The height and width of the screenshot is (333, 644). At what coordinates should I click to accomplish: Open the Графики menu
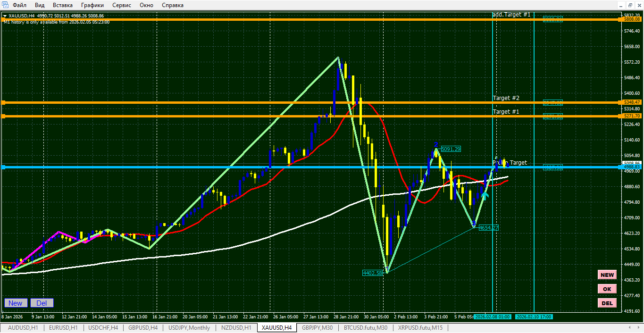[x=92, y=5]
